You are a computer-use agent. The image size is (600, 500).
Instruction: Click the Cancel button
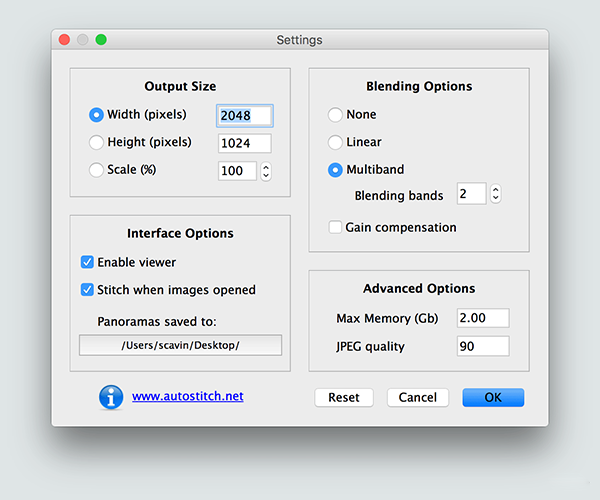click(417, 397)
